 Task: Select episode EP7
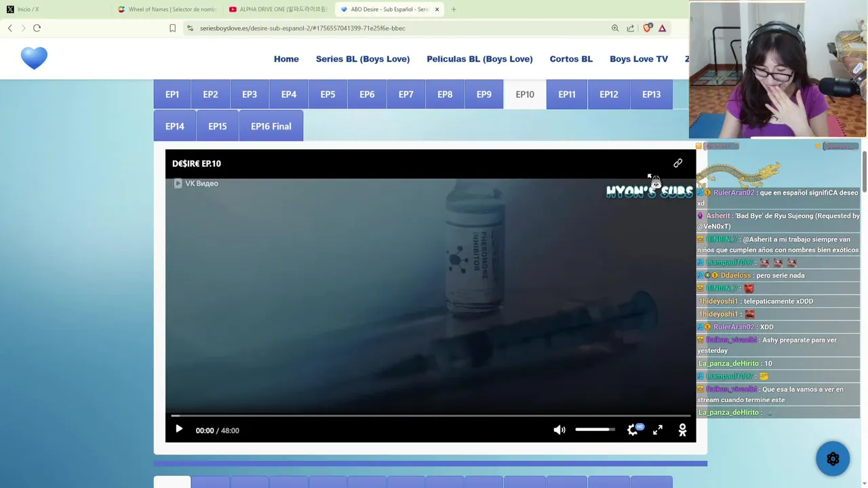[x=406, y=94]
